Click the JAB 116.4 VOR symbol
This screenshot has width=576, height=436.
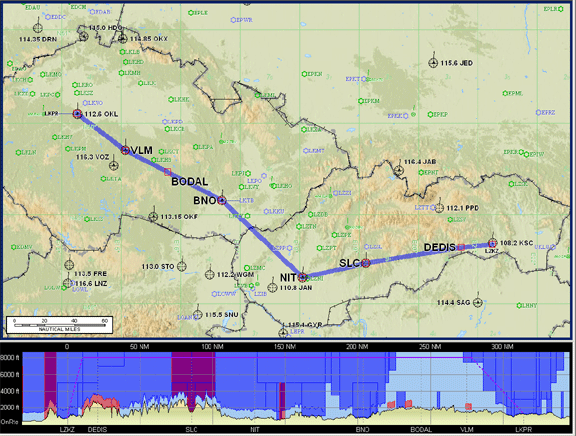tap(399, 170)
